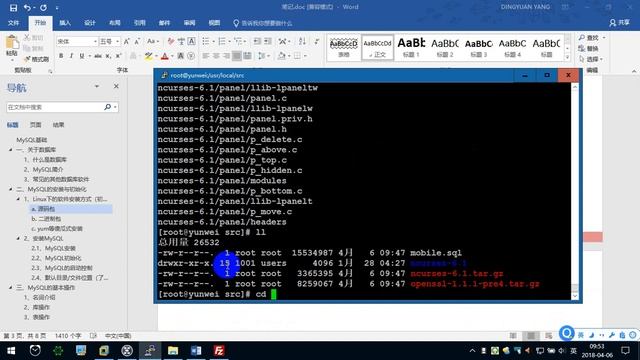Toggle Bold formatting
Image resolution: width=640 pixels, height=360 pixels.
pyautogui.click(x=61, y=56)
